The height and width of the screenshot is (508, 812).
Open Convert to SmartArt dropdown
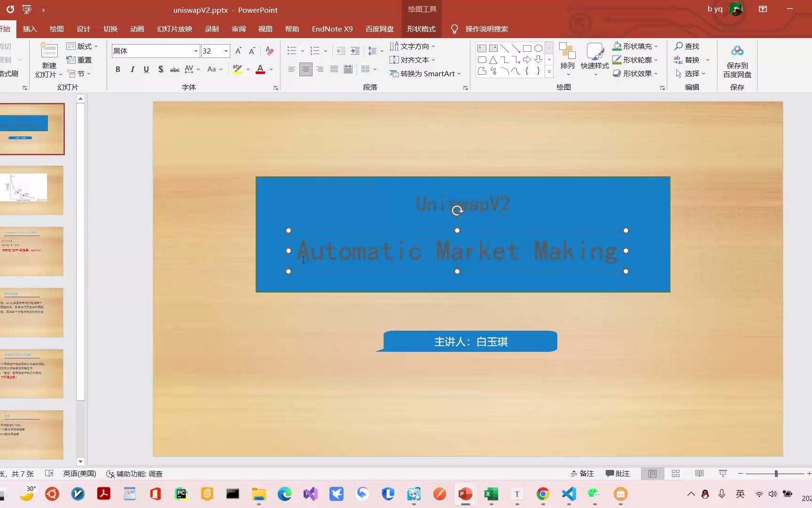tap(425, 73)
